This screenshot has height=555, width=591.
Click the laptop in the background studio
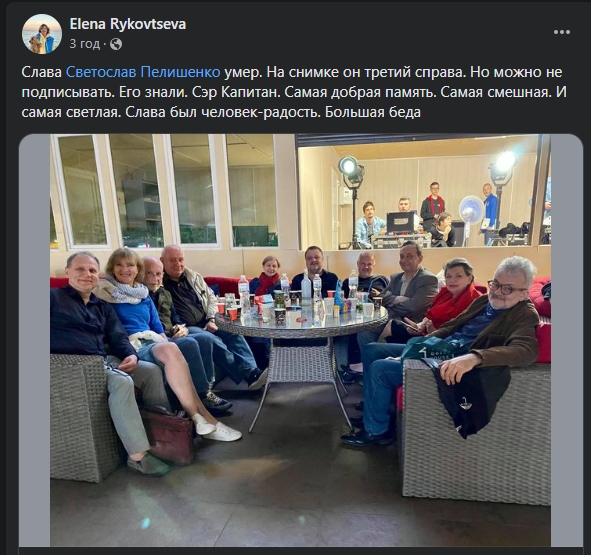tap(403, 222)
